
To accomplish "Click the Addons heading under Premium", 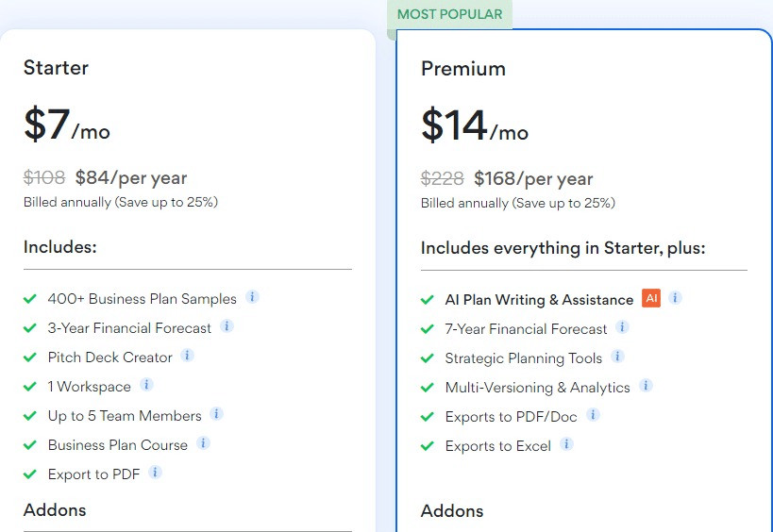I will click(452, 511).
